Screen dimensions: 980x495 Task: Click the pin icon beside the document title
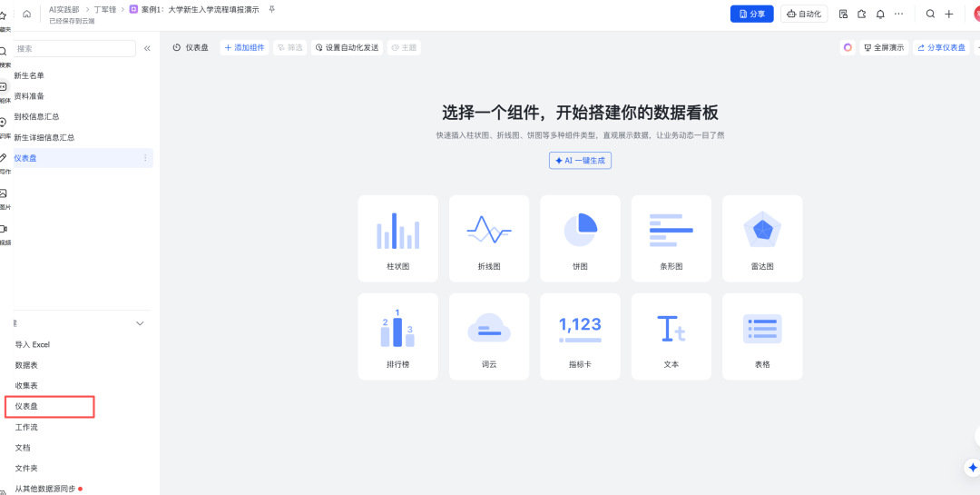pyautogui.click(x=271, y=9)
